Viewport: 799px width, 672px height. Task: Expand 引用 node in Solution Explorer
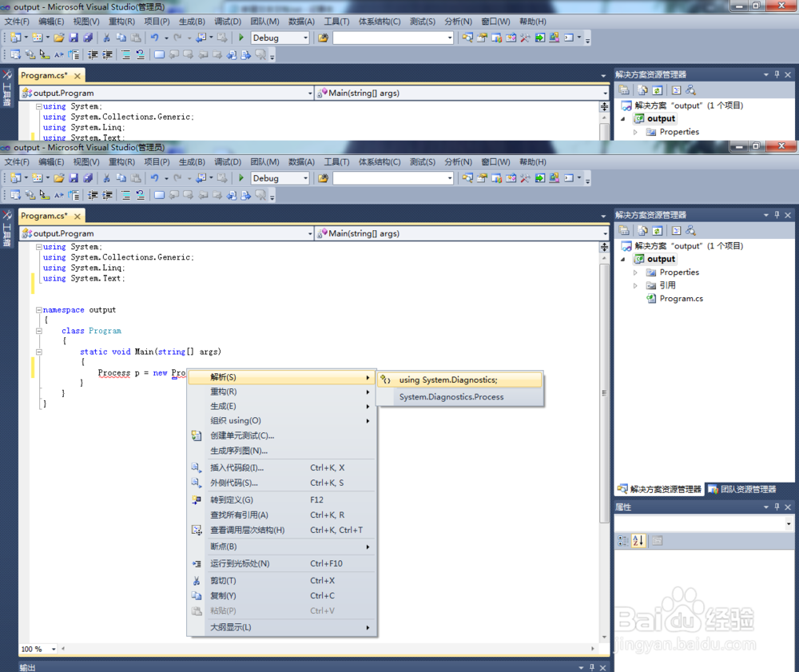635,286
